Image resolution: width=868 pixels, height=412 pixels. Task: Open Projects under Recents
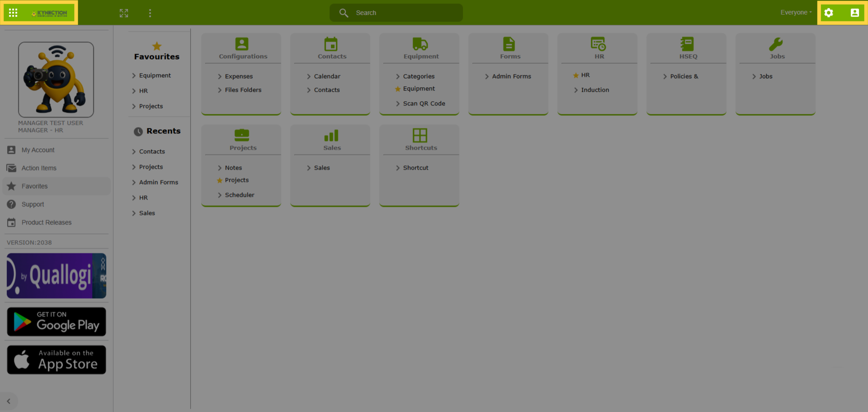point(151,167)
